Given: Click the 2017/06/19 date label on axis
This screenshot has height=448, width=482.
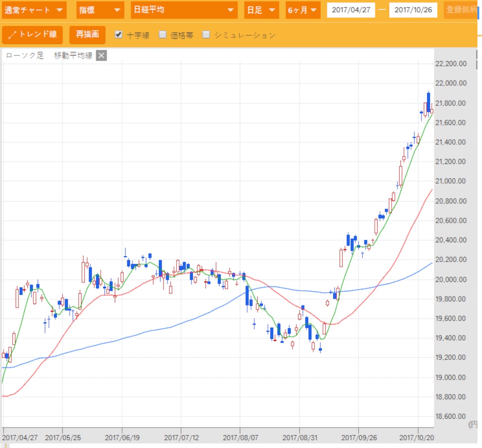Looking at the screenshot, I should click(x=122, y=438).
